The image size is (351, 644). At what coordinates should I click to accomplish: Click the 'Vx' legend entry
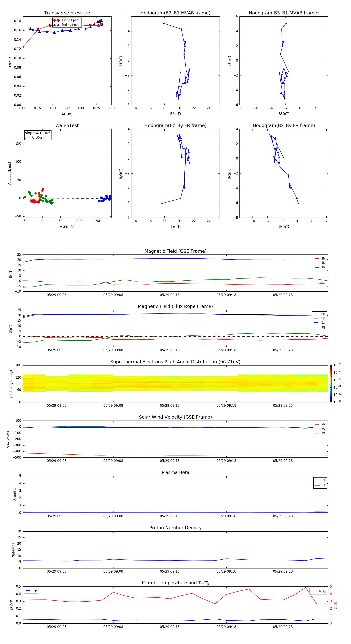pos(320,424)
